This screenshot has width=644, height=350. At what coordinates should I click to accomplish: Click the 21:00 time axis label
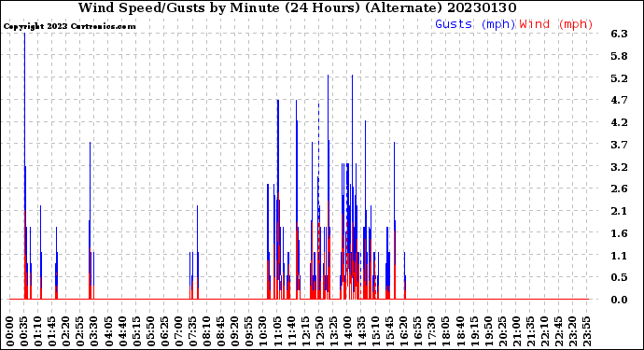(x=516, y=331)
